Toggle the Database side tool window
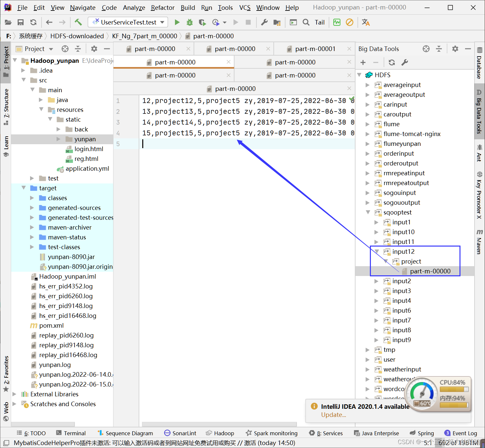Image resolution: width=485 pixels, height=448 pixels. (479, 63)
